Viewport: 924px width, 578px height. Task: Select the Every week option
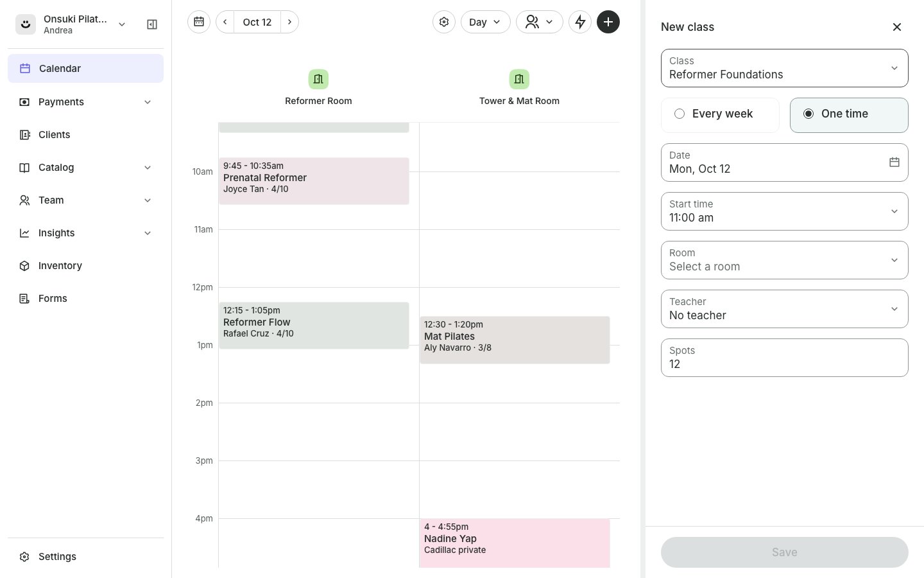[720, 115]
